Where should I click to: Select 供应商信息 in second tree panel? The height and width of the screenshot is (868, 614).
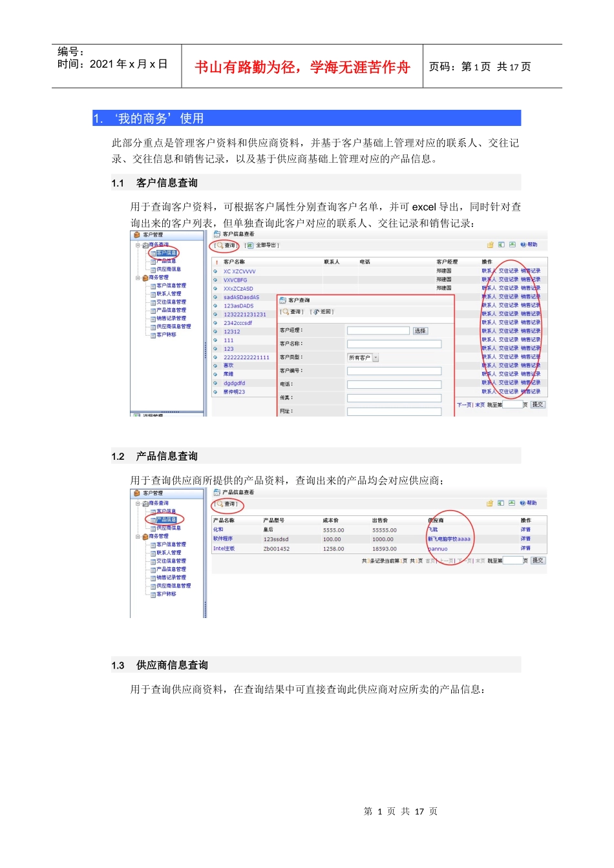(x=168, y=528)
